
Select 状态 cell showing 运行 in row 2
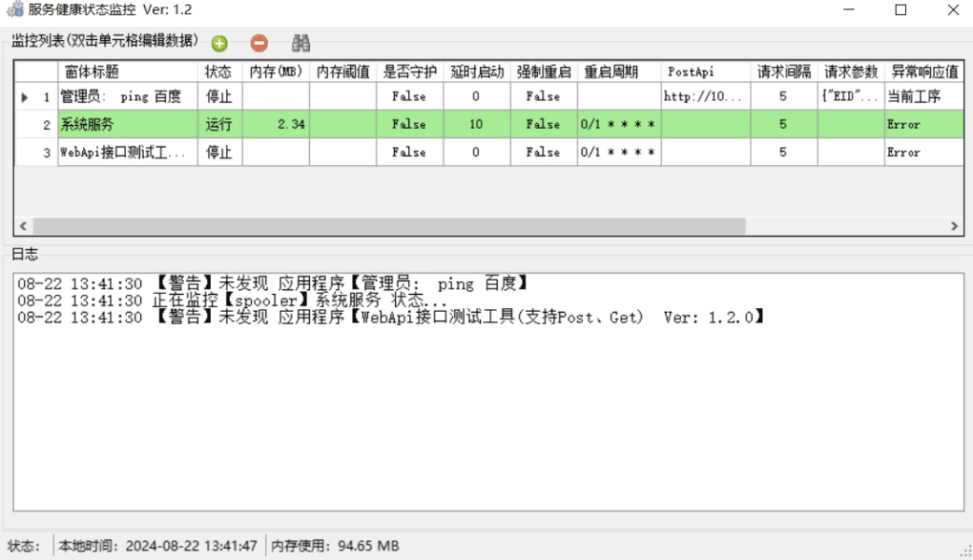click(x=218, y=124)
